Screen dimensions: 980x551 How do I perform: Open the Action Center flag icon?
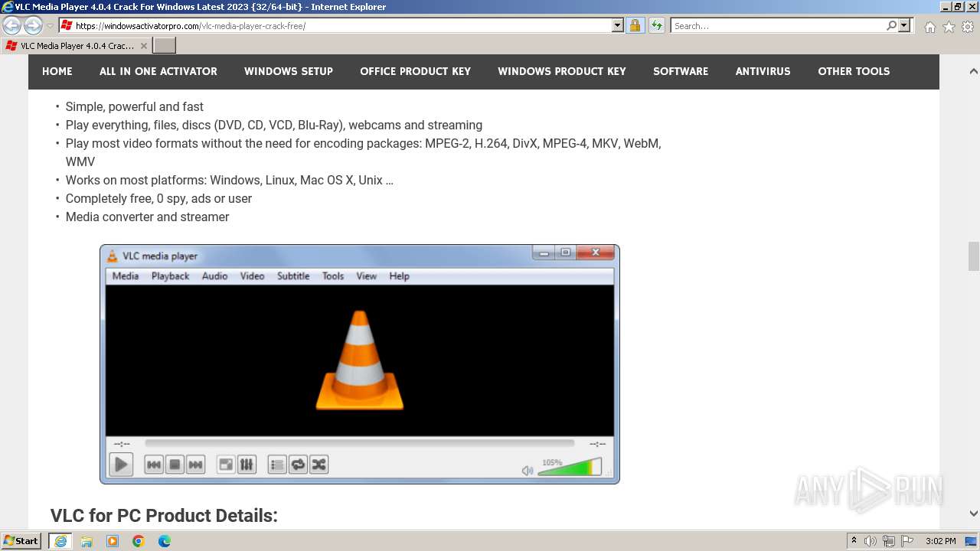coord(907,541)
